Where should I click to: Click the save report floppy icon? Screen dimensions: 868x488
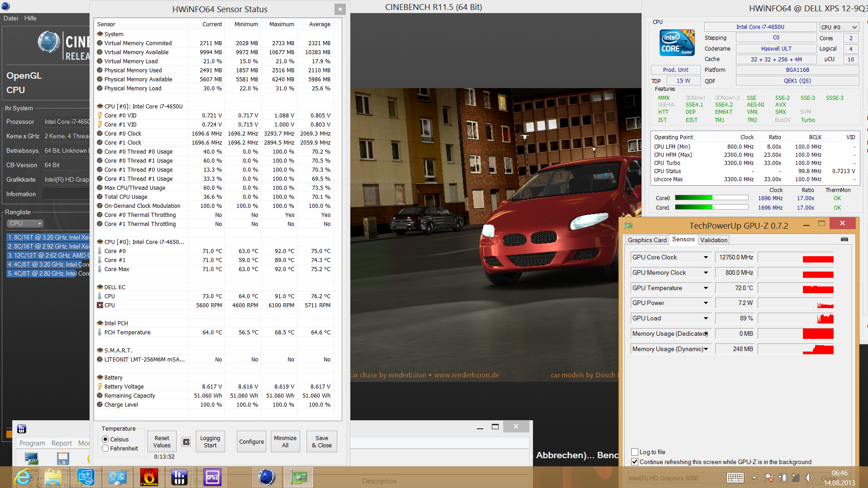[63, 459]
